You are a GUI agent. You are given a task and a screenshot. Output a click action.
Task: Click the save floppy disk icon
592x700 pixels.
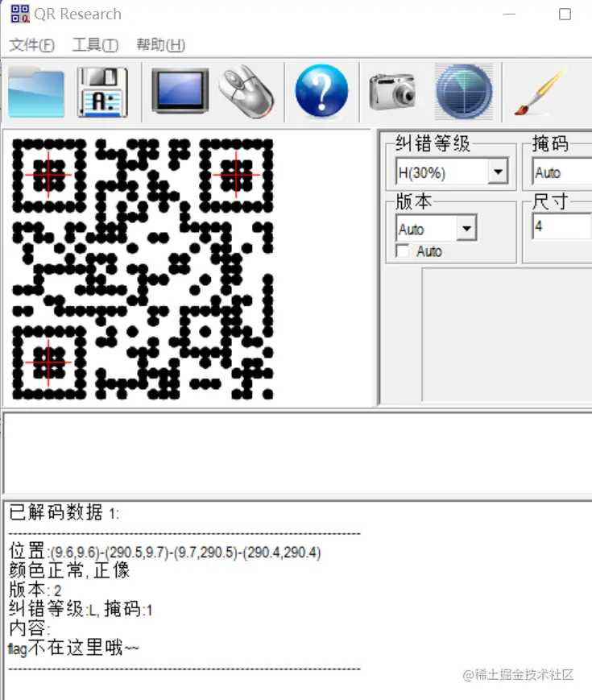click(x=102, y=93)
